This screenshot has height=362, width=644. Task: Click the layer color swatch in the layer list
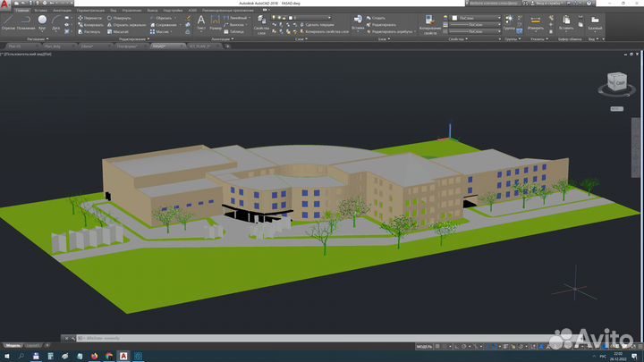pyautogui.click(x=291, y=18)
